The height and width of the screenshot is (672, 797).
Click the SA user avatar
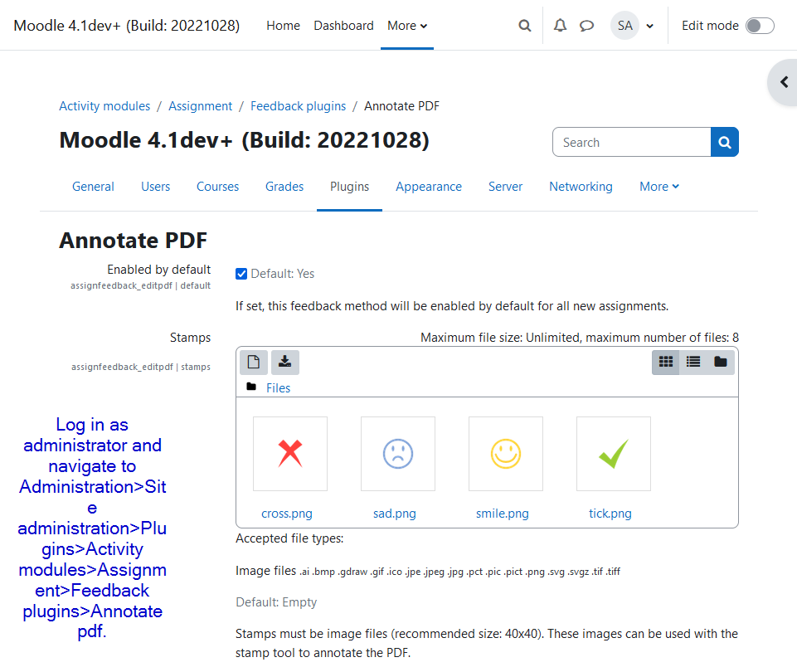point(624,26)
